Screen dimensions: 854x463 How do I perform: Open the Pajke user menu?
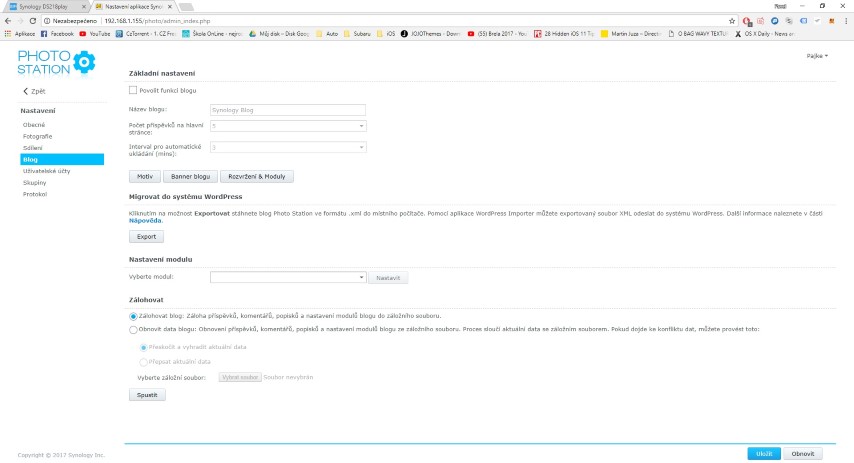(817, 56)
